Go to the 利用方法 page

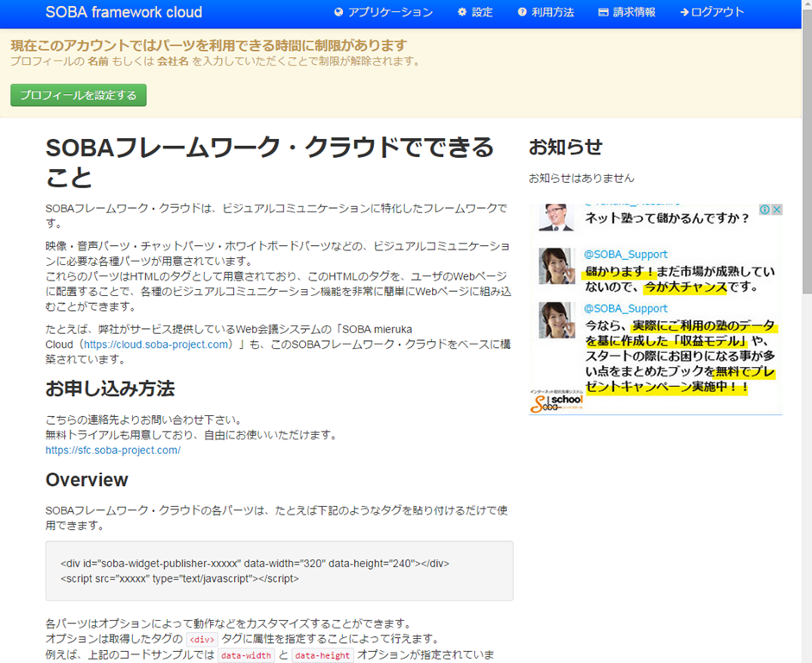click(546, 12)
